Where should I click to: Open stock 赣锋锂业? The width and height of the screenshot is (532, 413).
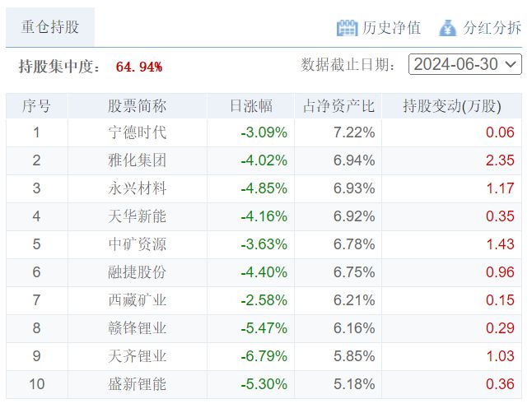click(x=137, y=328)
